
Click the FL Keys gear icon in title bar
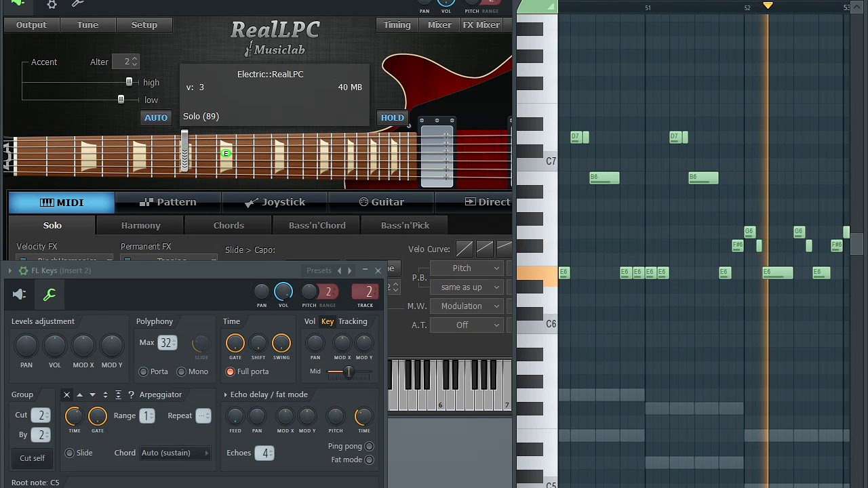pos(23,270)
